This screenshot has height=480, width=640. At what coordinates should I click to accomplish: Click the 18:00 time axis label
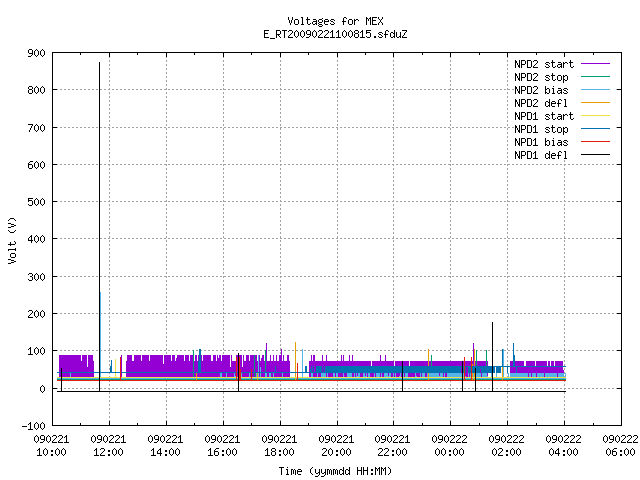point(279,452)
